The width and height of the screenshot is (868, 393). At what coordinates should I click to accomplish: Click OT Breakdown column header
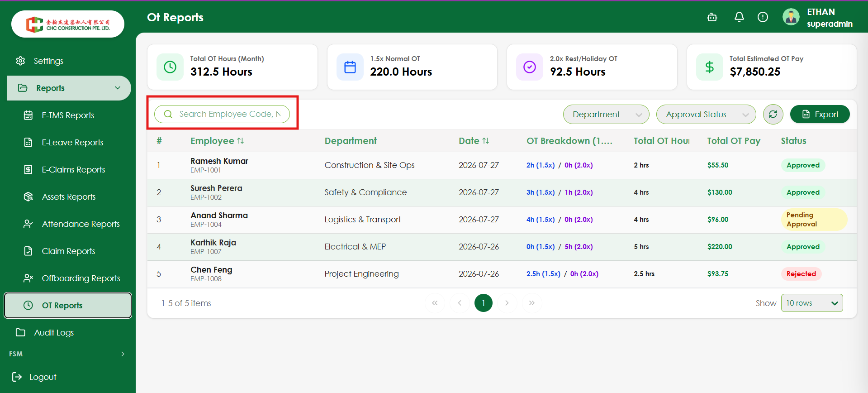click(569, 141)
